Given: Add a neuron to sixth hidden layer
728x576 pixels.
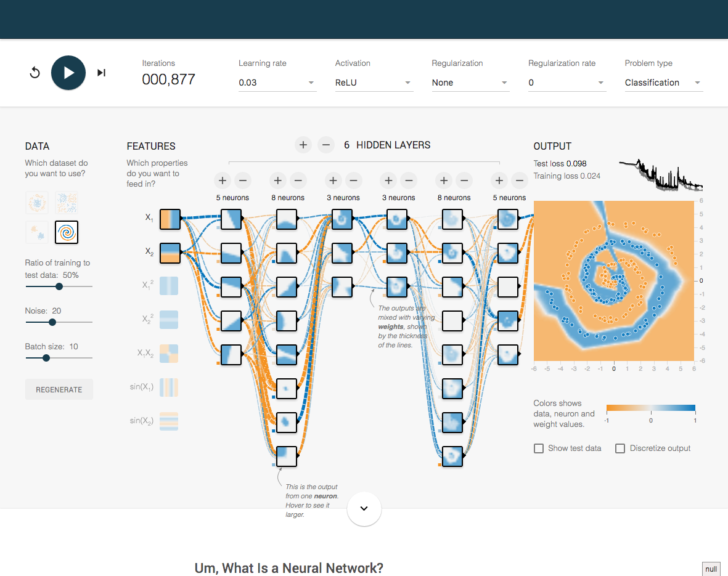Looking at the screenshot, I should 499,180.
